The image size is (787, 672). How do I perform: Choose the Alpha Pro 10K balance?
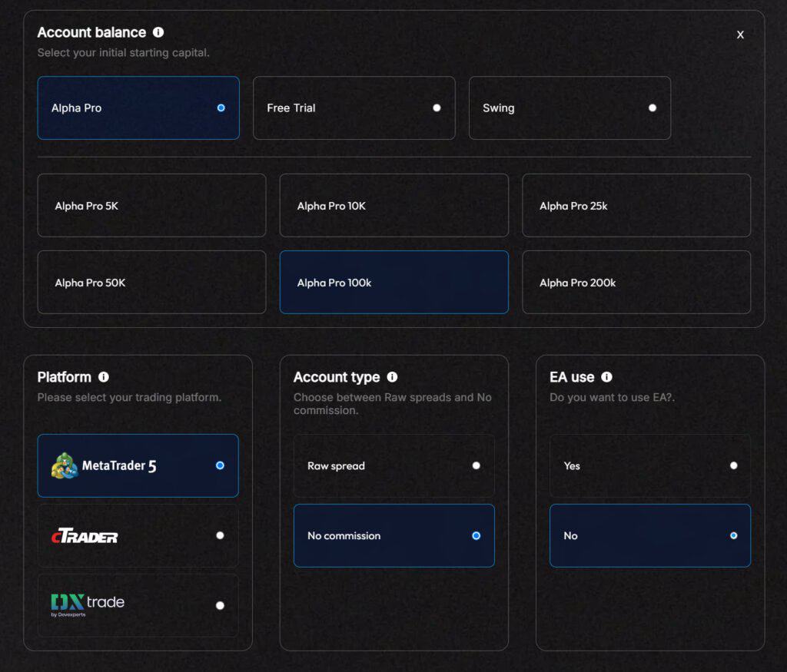tap(393, 205)
